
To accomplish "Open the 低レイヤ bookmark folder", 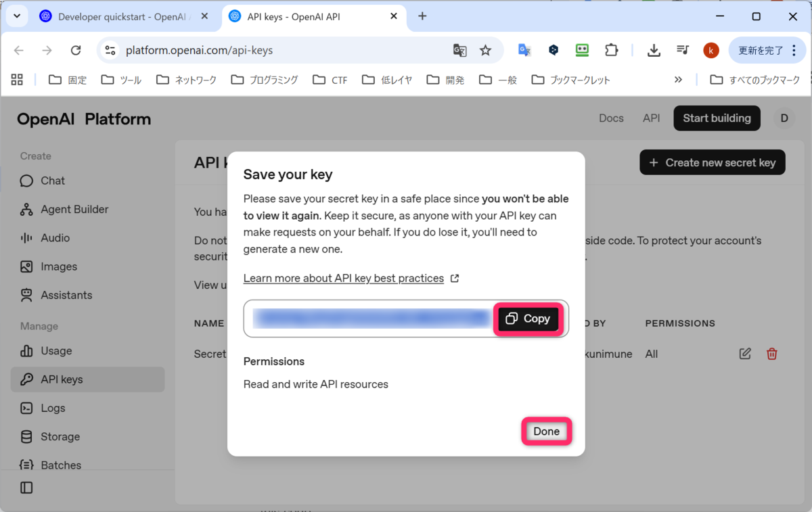I will coord(387,80).
